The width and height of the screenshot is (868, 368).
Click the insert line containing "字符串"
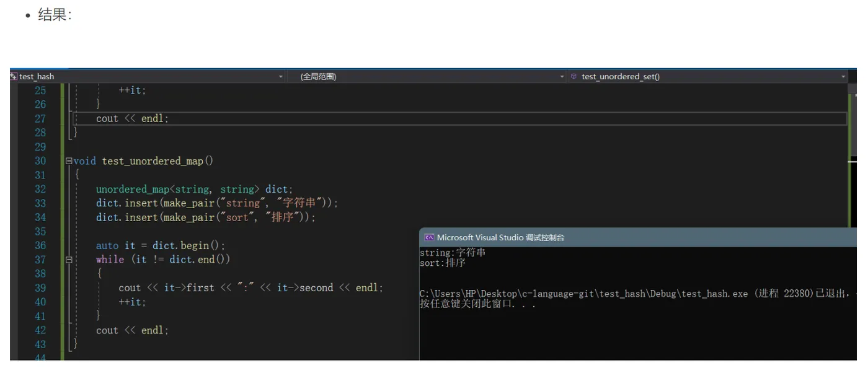tap(217, 203)
